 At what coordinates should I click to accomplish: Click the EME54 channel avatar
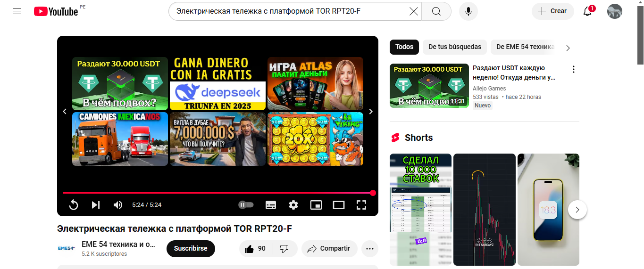(x=67, y=248)
